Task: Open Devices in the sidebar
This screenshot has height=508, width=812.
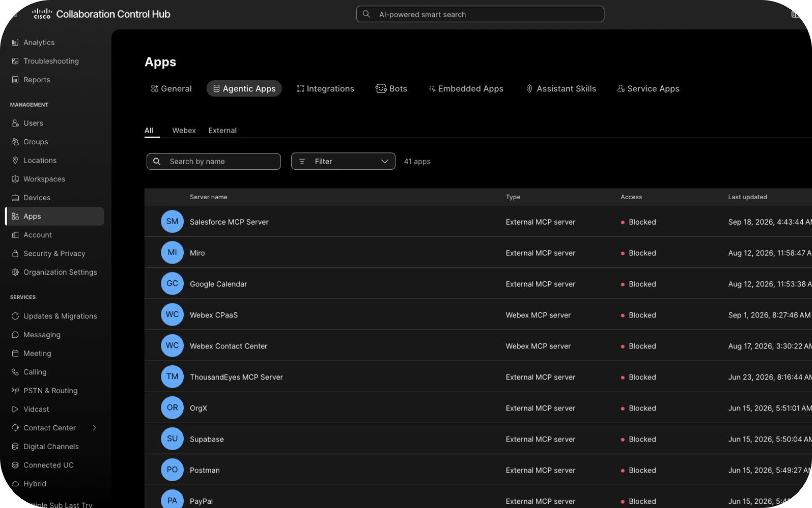Action: point(31,198)
